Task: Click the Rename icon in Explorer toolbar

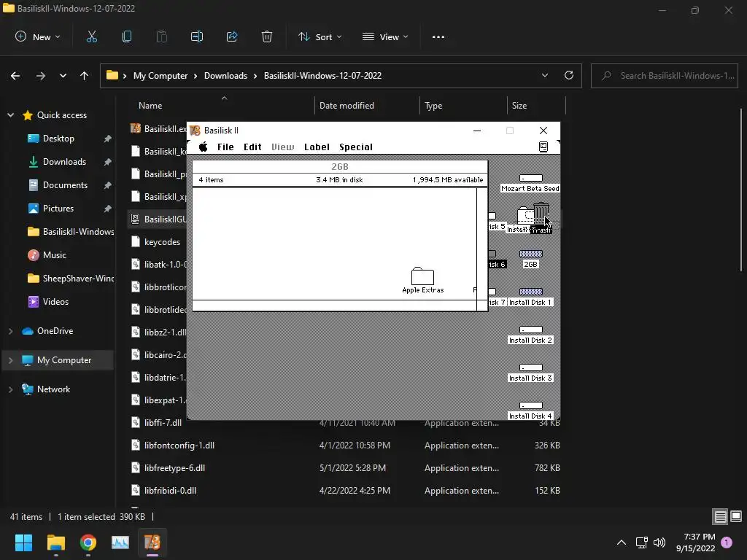Action: pos(197,36)
